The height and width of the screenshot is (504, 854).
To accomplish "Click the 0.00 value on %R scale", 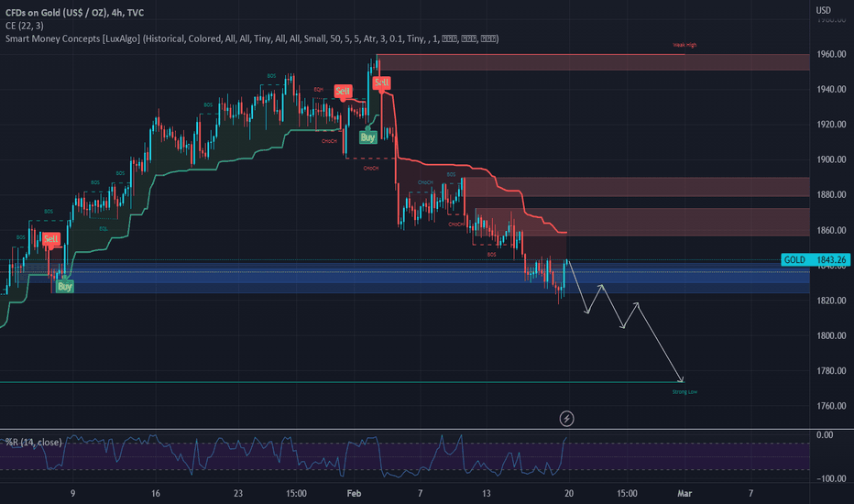I will tap(825, 434).
